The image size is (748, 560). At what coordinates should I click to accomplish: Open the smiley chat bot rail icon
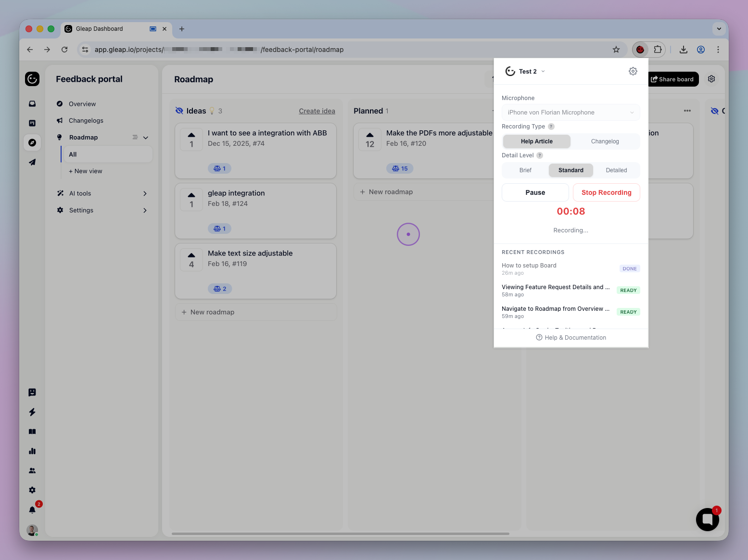(x=32, y=392)
